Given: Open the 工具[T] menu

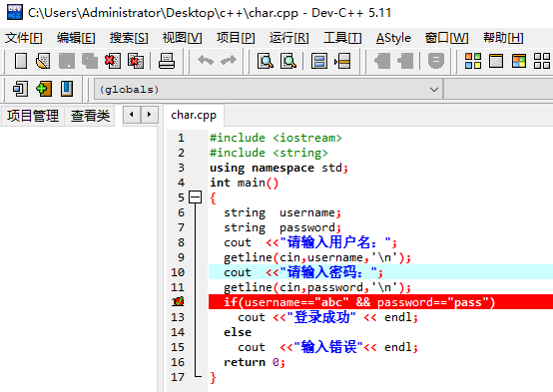Looking at the screenshot, I should (x=342, y=38).
